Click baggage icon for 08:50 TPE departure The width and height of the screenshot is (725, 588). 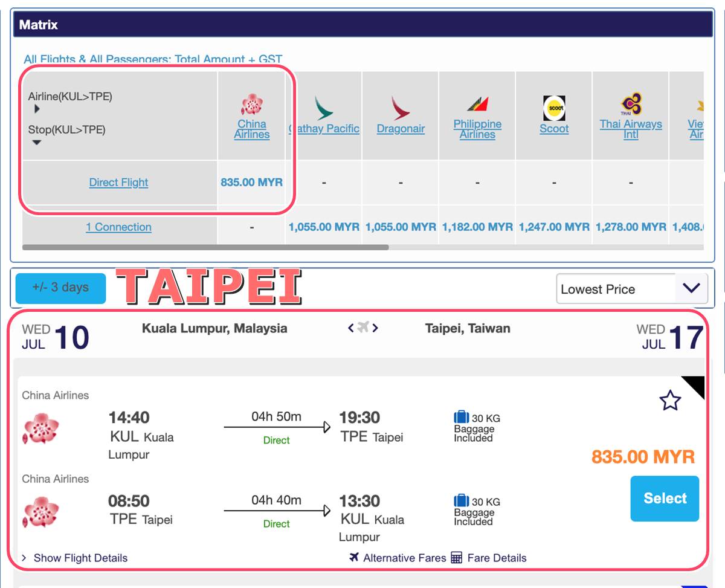[x=461, y=500]
